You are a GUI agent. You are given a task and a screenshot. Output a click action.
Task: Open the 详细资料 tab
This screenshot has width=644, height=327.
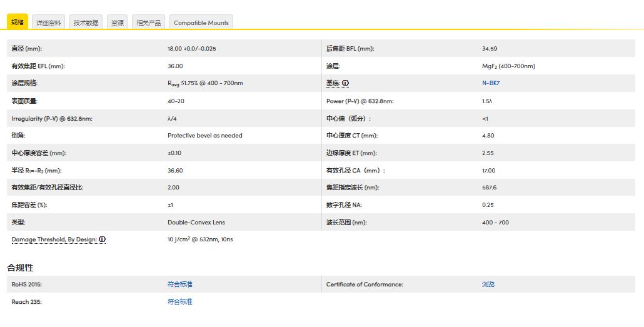(49, 23)
